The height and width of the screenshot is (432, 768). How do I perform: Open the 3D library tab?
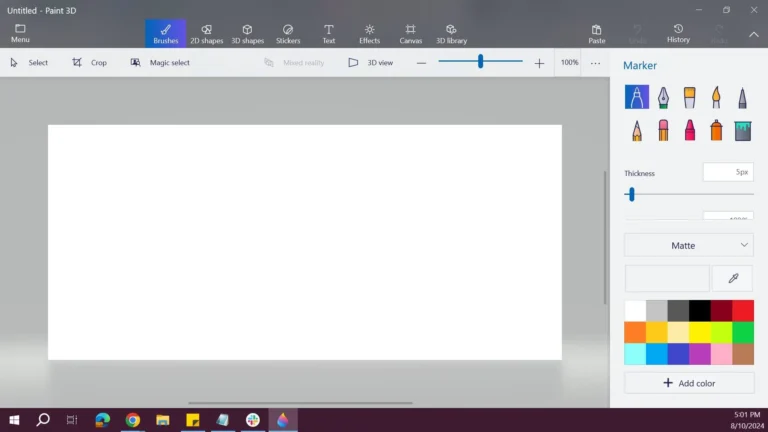451,34
